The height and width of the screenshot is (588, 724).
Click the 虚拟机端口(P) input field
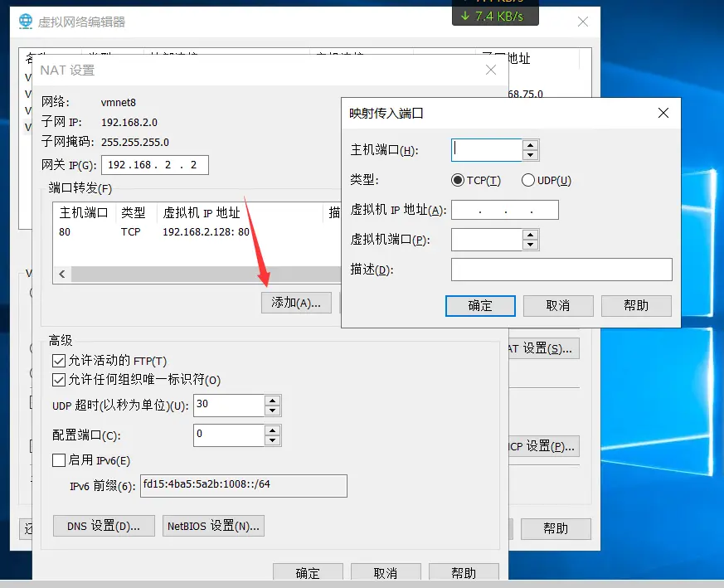click(x=487, y=241)
